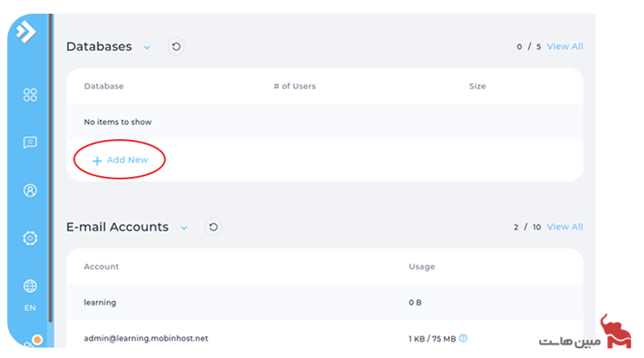Select the admin@learning.mobinhost.net account
The height and width of the screenshot is (358, 644).
click(x=146, y=339)
